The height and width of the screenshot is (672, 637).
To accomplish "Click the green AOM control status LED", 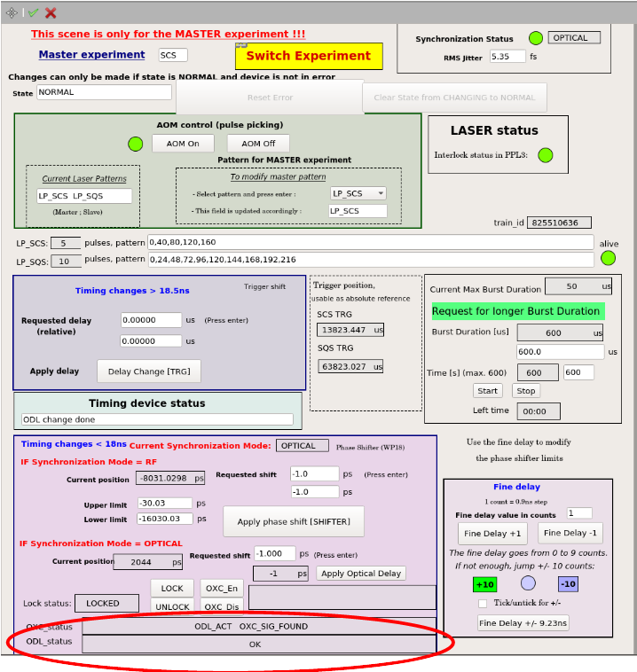I will pyautogui.click(x=136, y=144).
